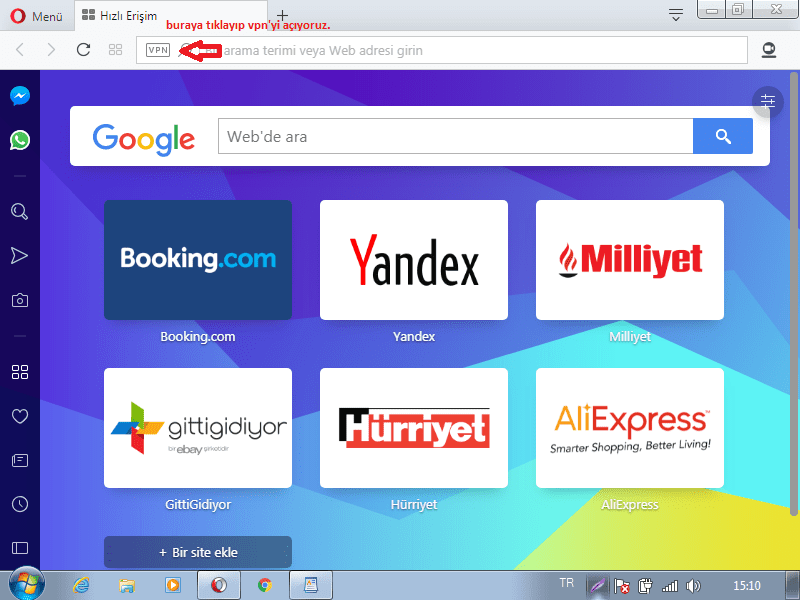Open the Yandex speed dial tile
The height and width of the screenshot is (600, 800).
coord(414,260)
